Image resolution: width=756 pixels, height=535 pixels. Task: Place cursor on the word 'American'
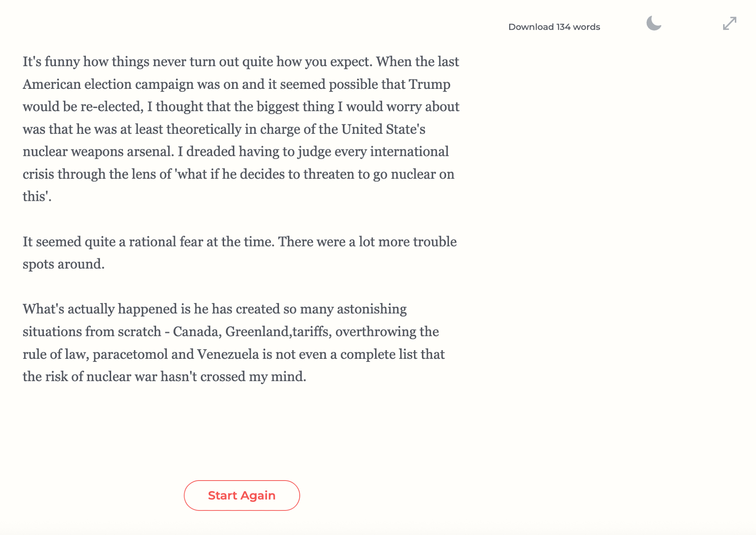click(52, 84)
